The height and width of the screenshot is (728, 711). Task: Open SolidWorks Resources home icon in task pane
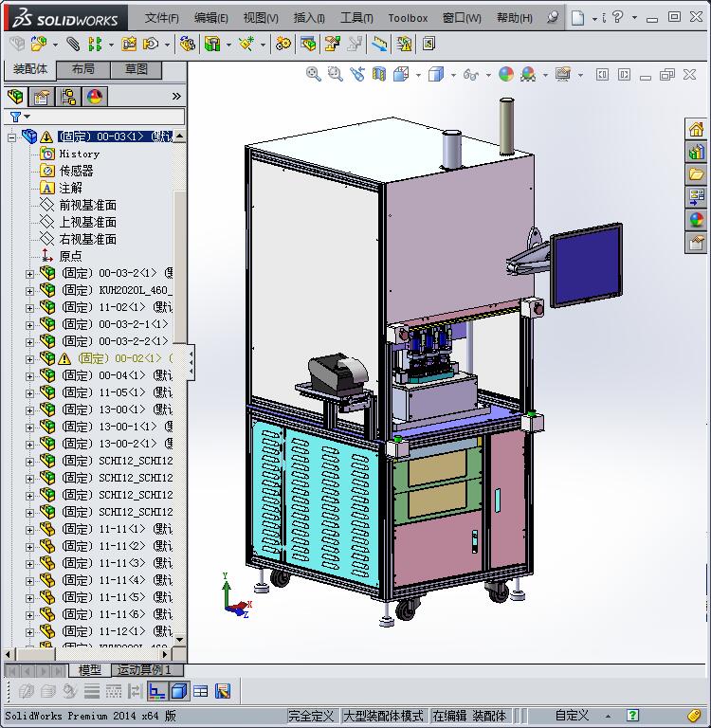[696, 129]
